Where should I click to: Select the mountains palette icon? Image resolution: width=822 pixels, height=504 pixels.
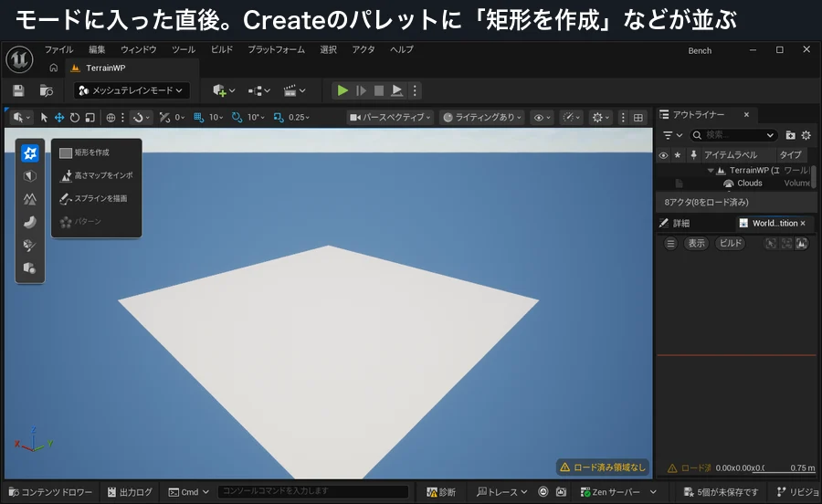pos(30,199)
